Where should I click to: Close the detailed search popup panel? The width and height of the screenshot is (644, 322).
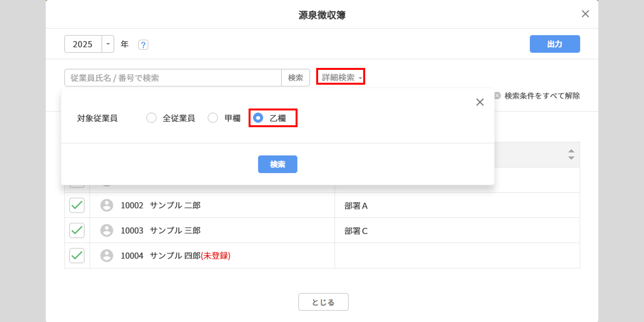[x=480, y=102]
